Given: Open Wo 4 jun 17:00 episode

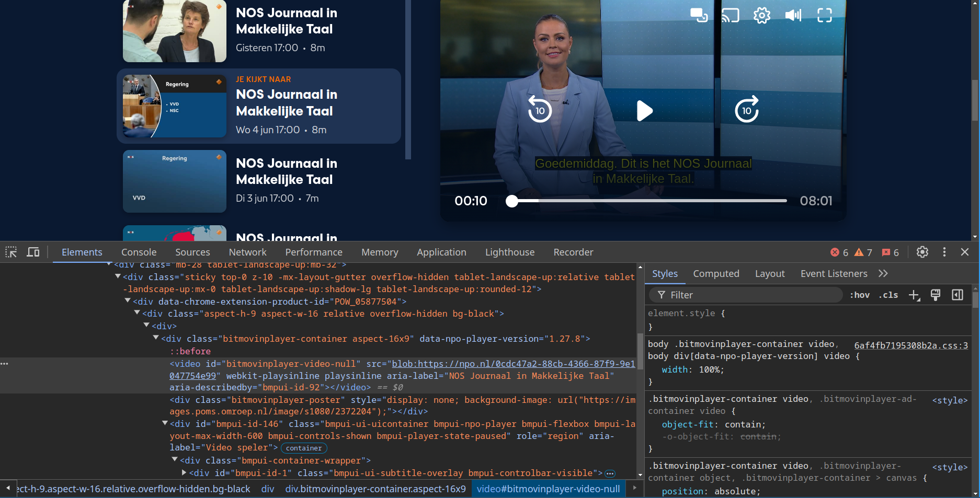Looking at the screenshot, I should click(259, 106).
